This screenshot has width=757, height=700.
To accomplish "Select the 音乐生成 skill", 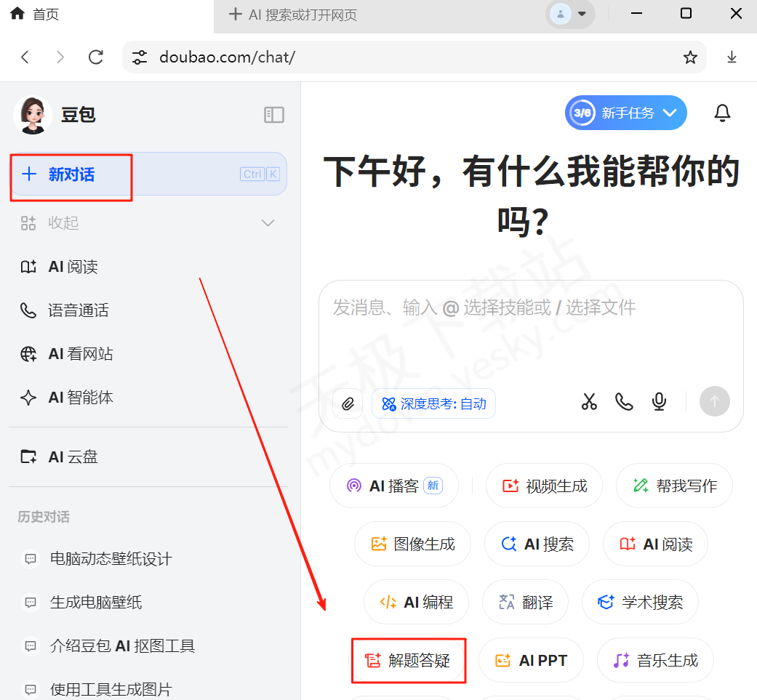I will pos(656,661).
